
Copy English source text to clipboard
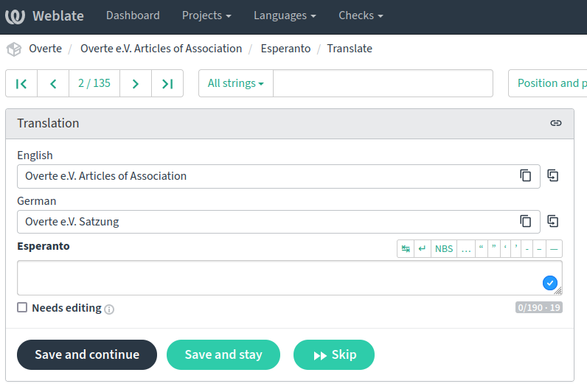525,175
